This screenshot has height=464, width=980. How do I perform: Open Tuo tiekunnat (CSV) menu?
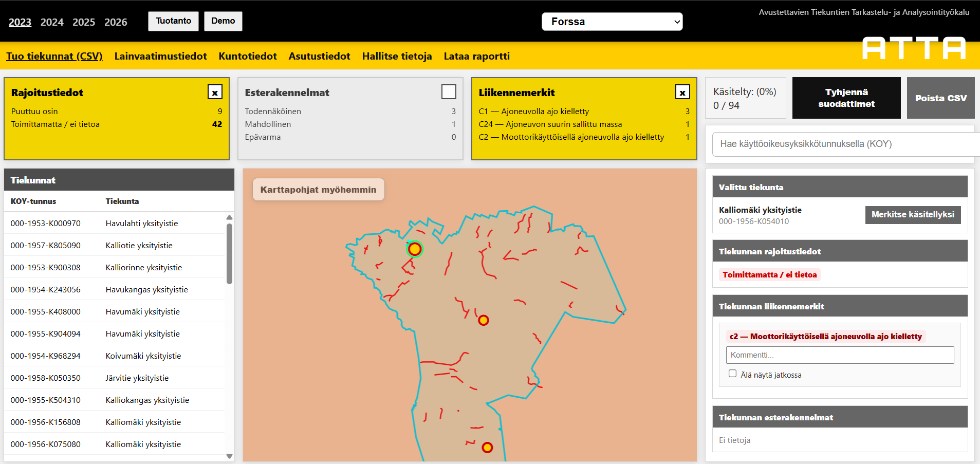(x=54, y=56)
